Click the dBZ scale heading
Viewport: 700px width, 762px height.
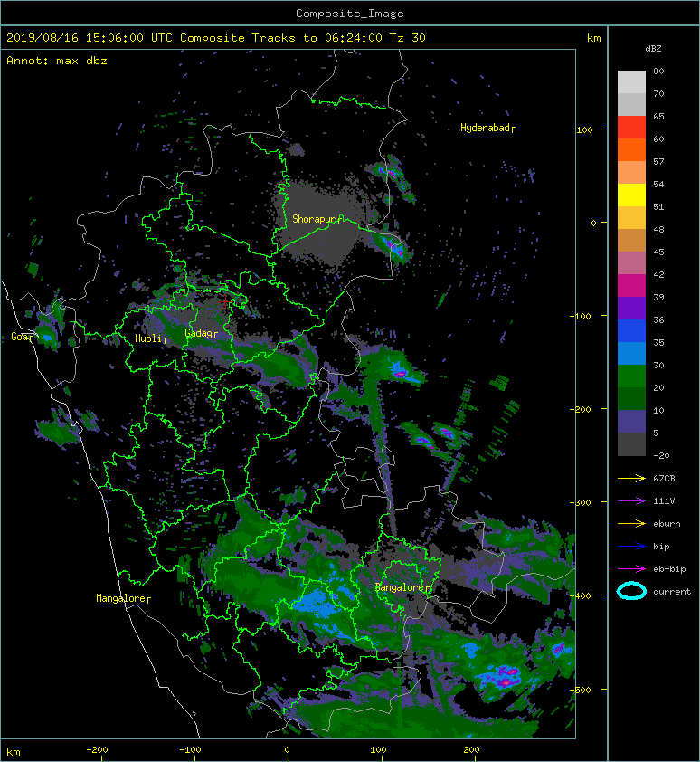[x=653, y=49]
